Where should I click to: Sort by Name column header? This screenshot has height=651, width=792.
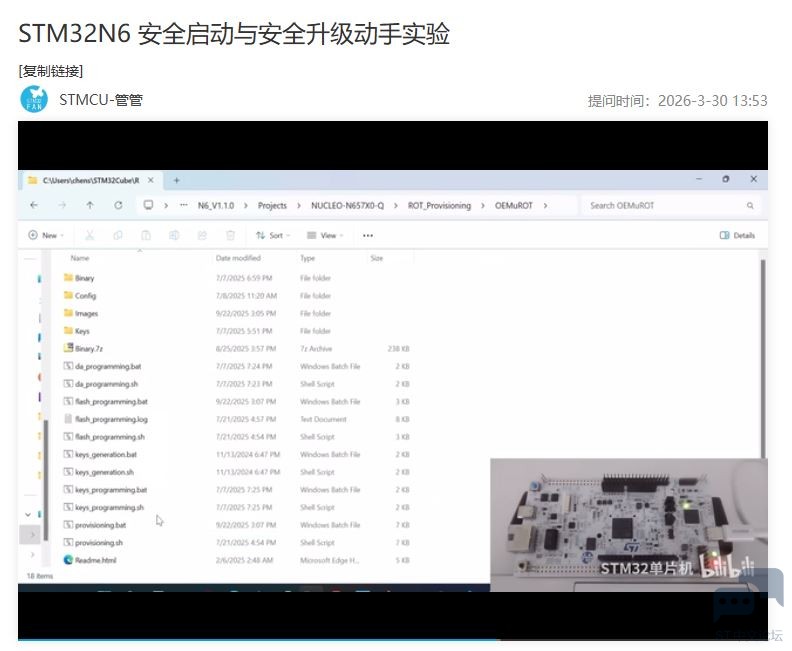point(80,258)
